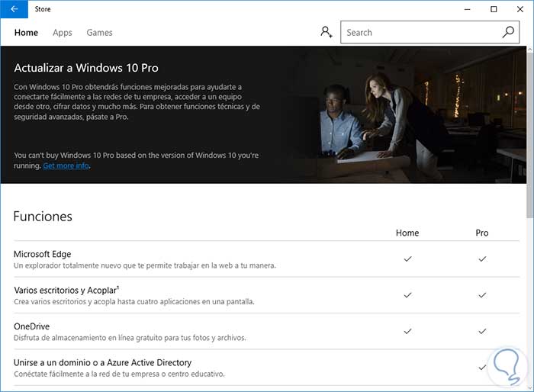Viewport: 534px width, 392px height.
Task: Open the Apps tab
Action: (63, 33)
